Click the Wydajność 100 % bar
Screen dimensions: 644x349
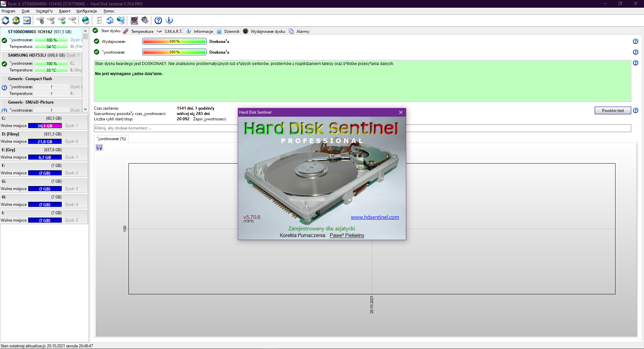tap(174, 41)
